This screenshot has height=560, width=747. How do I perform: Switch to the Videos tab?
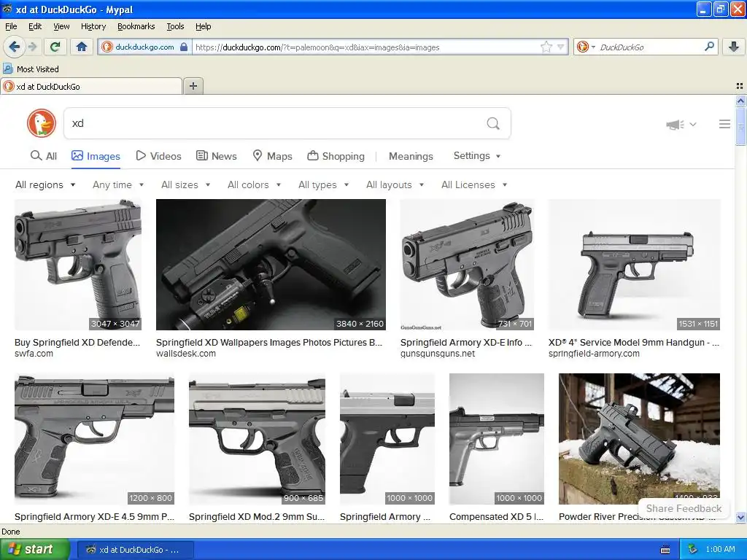[158, 156]
